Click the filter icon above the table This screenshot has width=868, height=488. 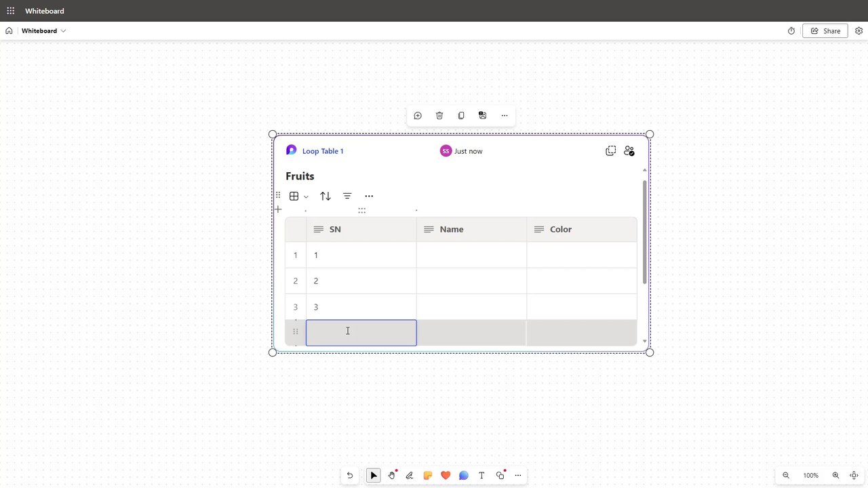tap(347, 196)
